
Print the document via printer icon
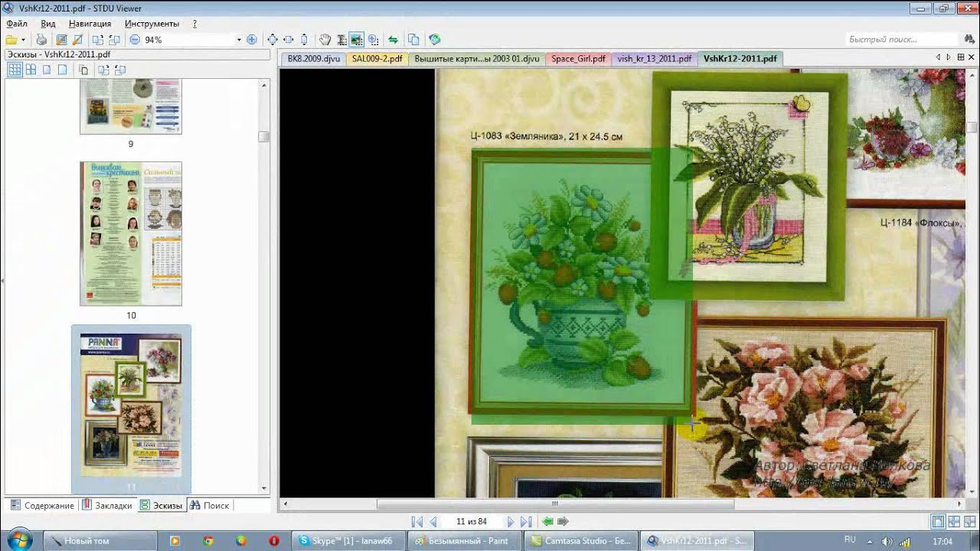point(41,40)
